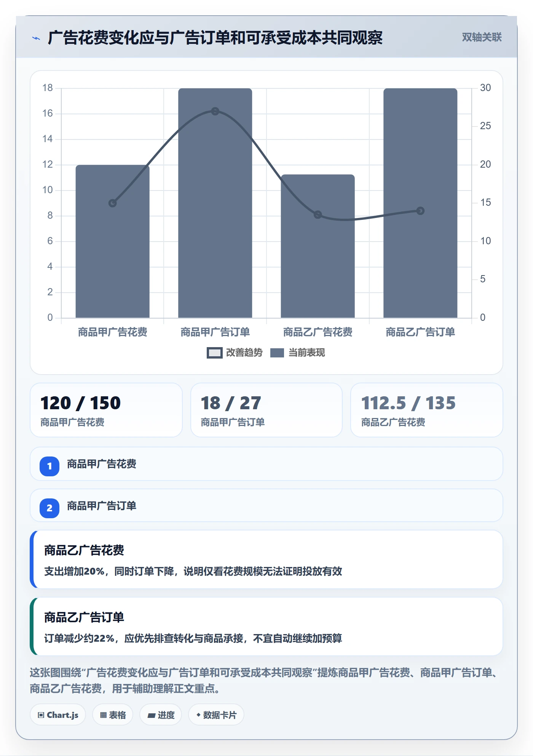Screen dimensions: 533x756
Task: Click the tall bar above the 商品甲广告订单 axis label
Action: (215, 203)
